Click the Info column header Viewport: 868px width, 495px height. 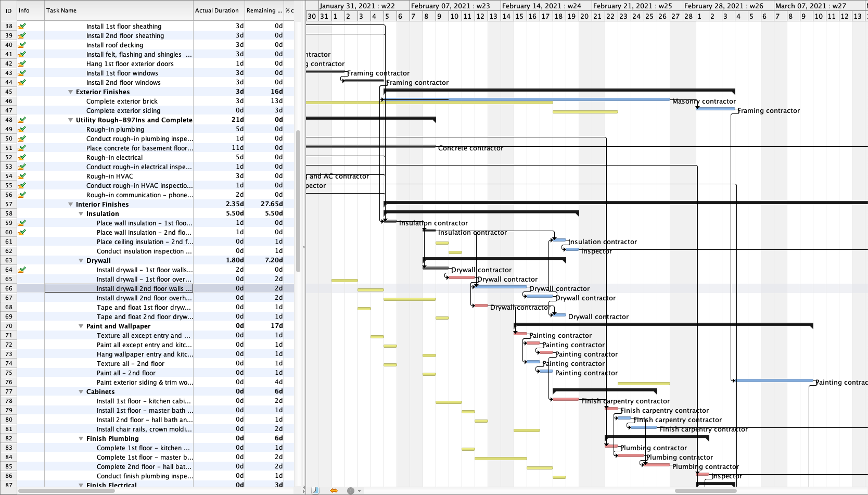(x=30, y=10)
